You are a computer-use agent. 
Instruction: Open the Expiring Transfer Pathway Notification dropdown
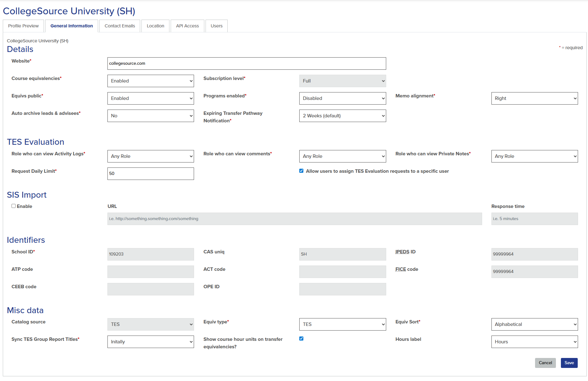tap(342, 115)
